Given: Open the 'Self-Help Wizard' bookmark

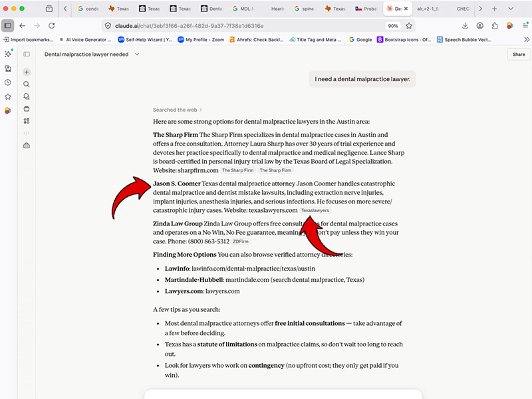Looking at the screenshot, I should pos(145,40).
